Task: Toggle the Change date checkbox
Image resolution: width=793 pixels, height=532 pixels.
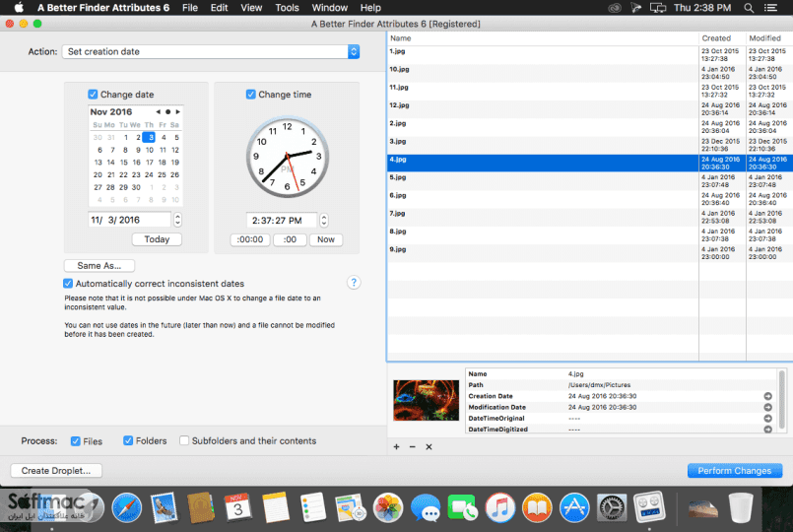Action: pos(93,94)
